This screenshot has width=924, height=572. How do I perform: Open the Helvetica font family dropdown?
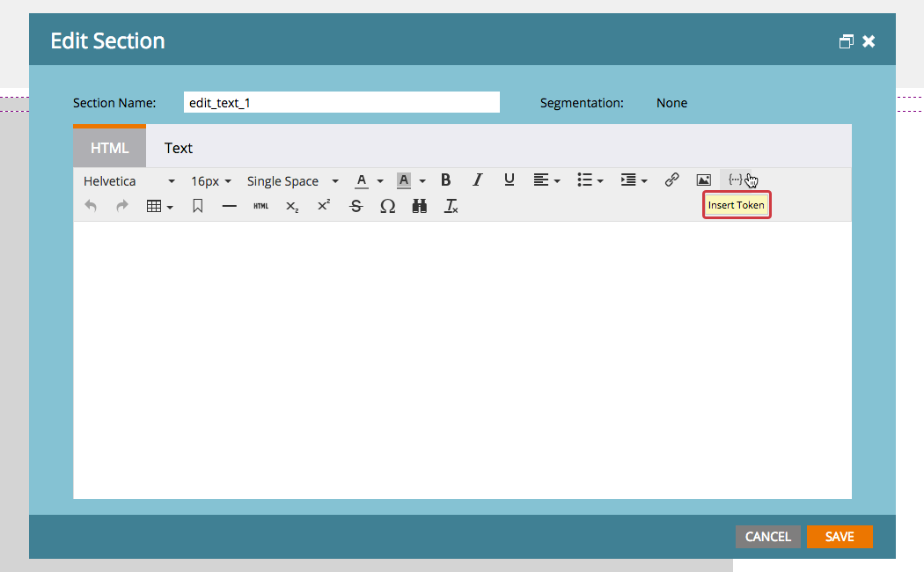(123, 180)
